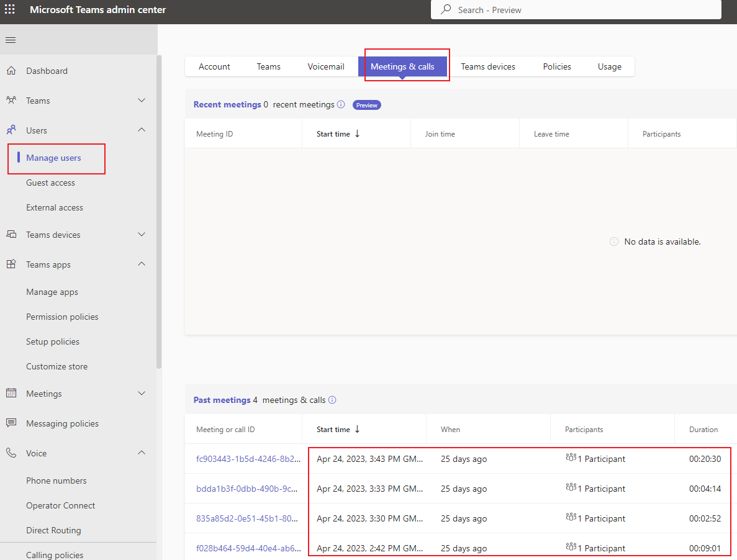Click the Microsoft Teams admin center title

[x=97, y=9]
